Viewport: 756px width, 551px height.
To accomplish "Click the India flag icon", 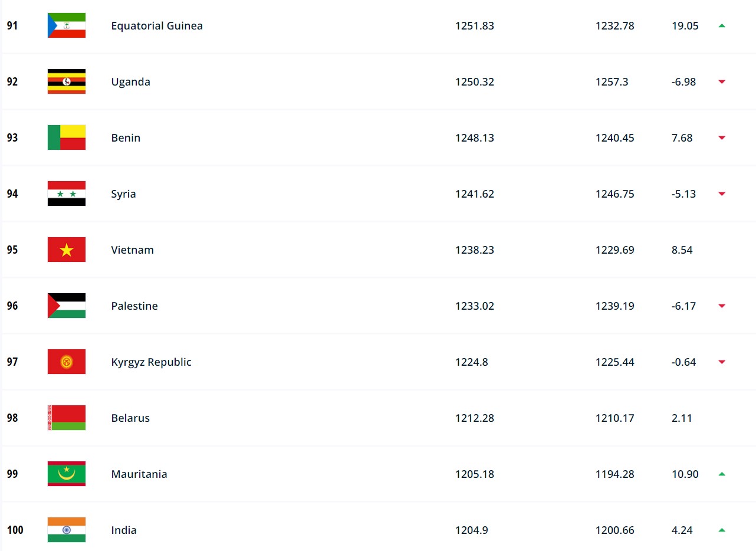I will click(x=67, y=530).
